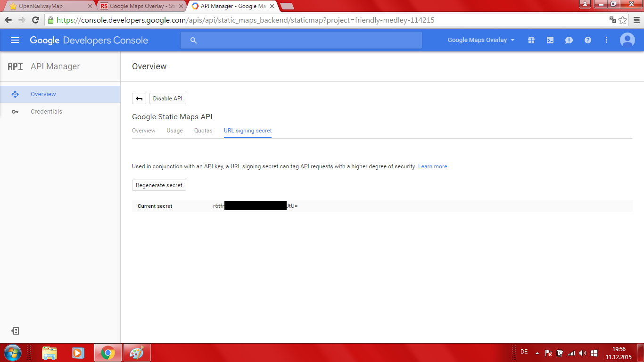Open Windows Explorer from the taskbar

tap(50, 353)
